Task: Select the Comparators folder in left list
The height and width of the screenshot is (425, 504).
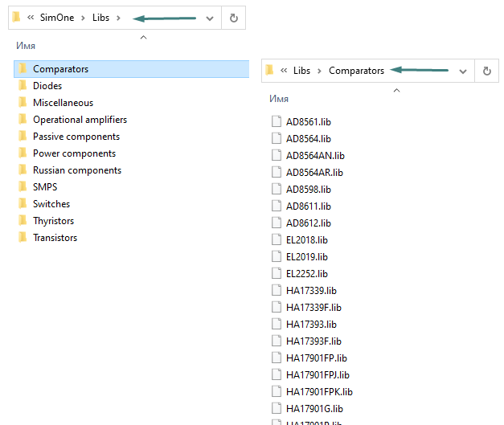Action: point(60,69)
